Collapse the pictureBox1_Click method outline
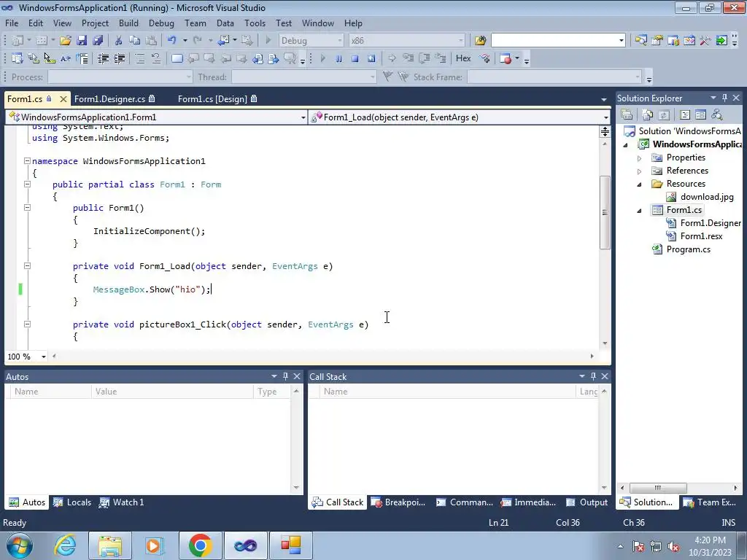This screenshot has height=560, width=747. pyautogui.click(x=27, y=324)
